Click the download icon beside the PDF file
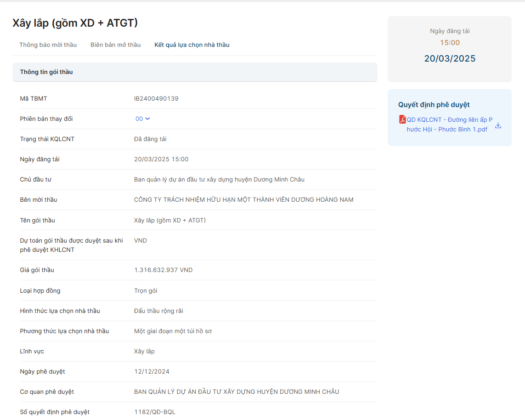 pyautogui.click(x=498, y=125)
